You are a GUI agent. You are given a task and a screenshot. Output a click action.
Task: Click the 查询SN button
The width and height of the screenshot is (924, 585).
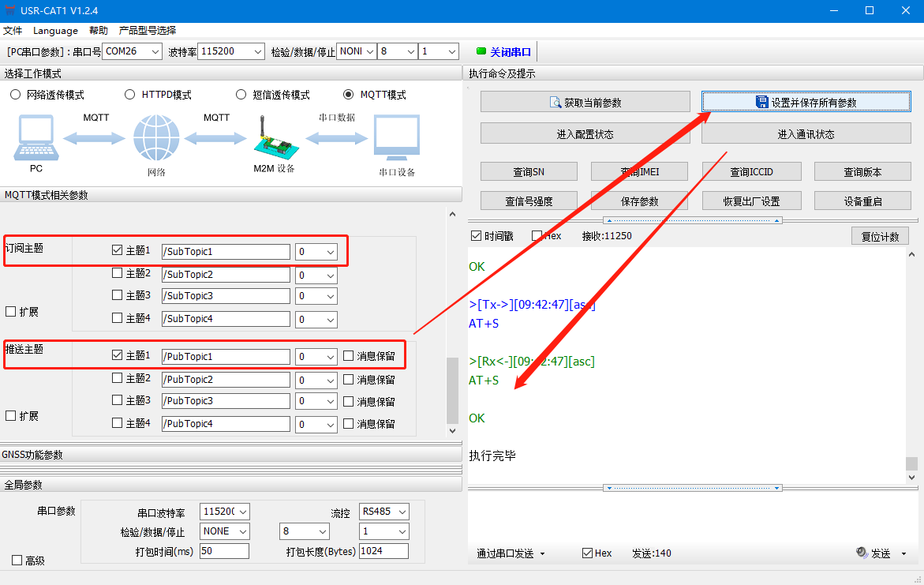[x=528, y=171]
